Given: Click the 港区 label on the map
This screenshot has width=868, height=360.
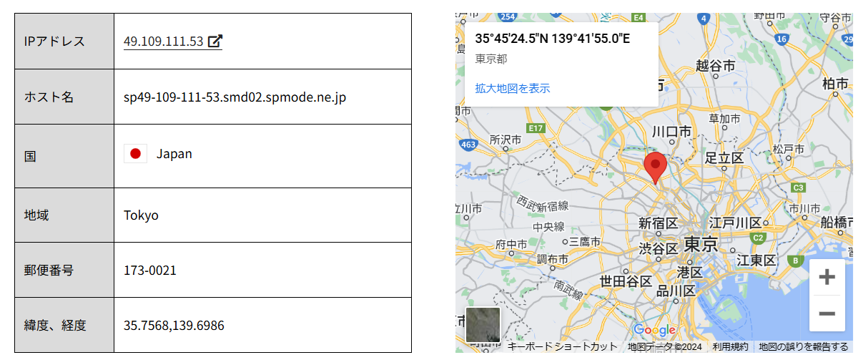Looking at the screenshot, I should pos(689,272).
